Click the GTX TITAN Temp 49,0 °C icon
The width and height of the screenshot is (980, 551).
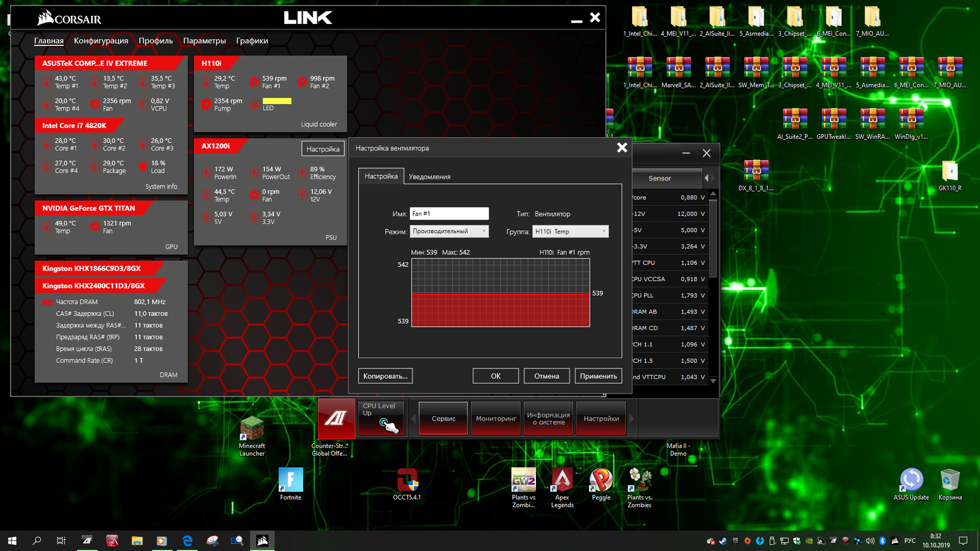47,227
